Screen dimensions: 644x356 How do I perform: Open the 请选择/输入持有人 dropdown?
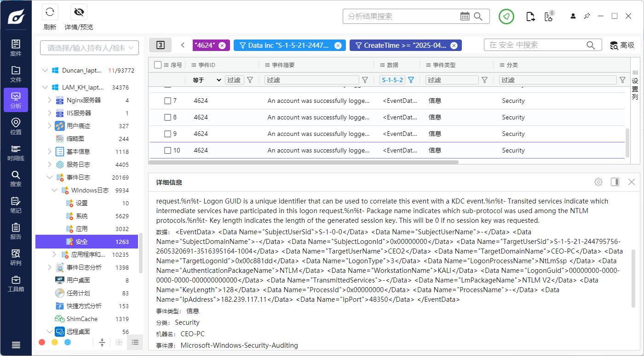[89, 48]
